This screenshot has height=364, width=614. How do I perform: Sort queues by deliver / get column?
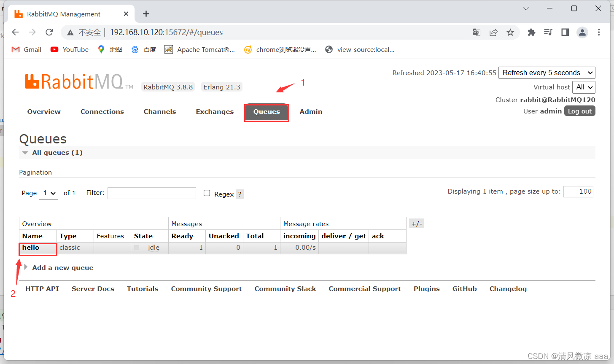344,236
